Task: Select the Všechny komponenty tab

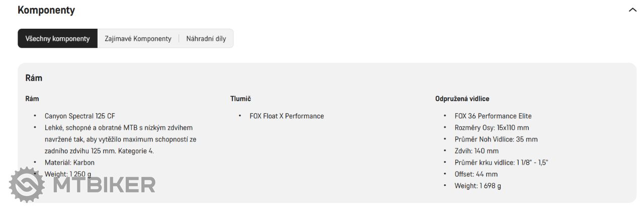Action: pos(58,38)
